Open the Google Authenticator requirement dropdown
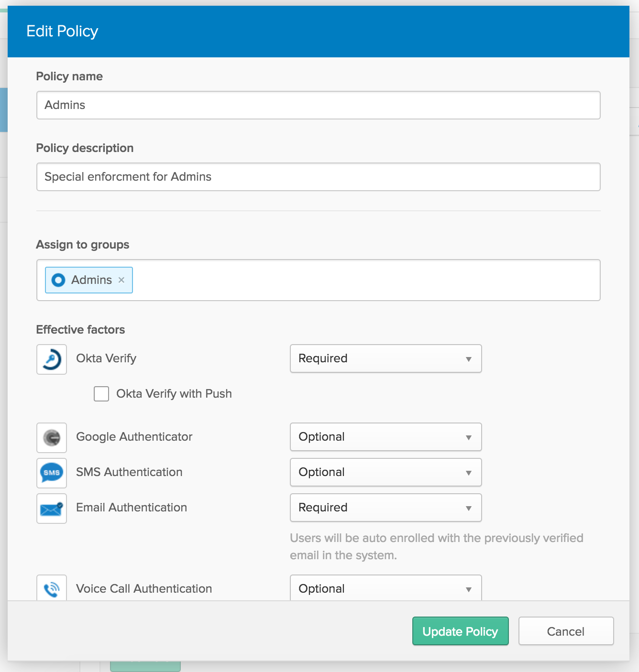 coord(386,437)
